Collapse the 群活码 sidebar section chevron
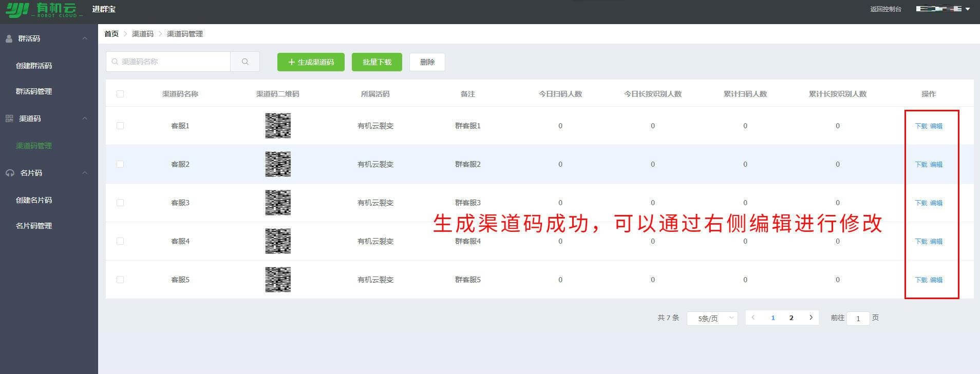The image size is (980, 374). coord(85,38)
